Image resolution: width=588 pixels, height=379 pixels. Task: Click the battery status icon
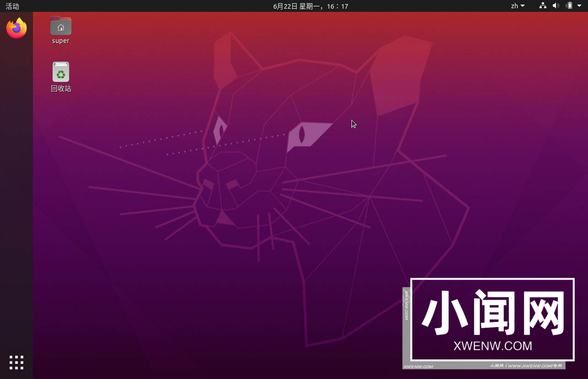(569, 6)
